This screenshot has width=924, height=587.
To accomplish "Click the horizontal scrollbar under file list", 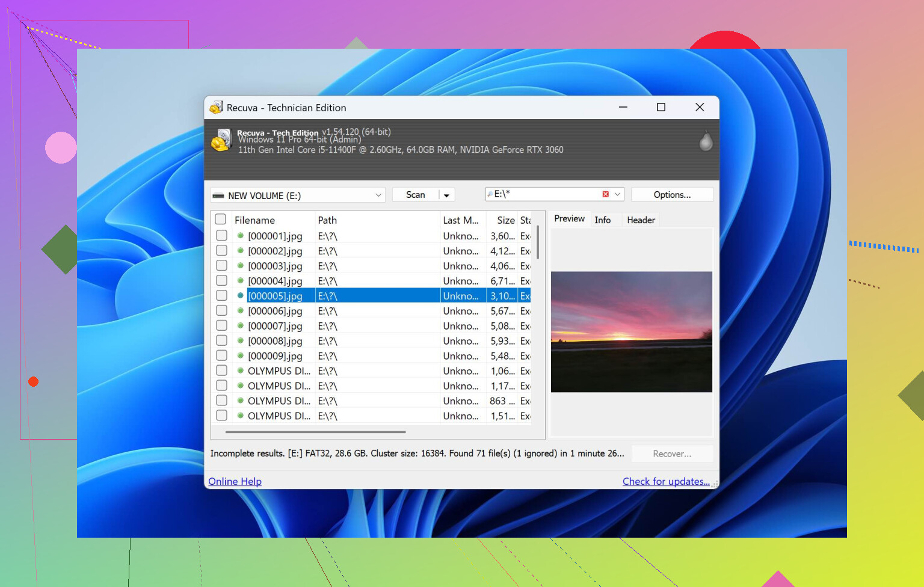I will 315,432.
